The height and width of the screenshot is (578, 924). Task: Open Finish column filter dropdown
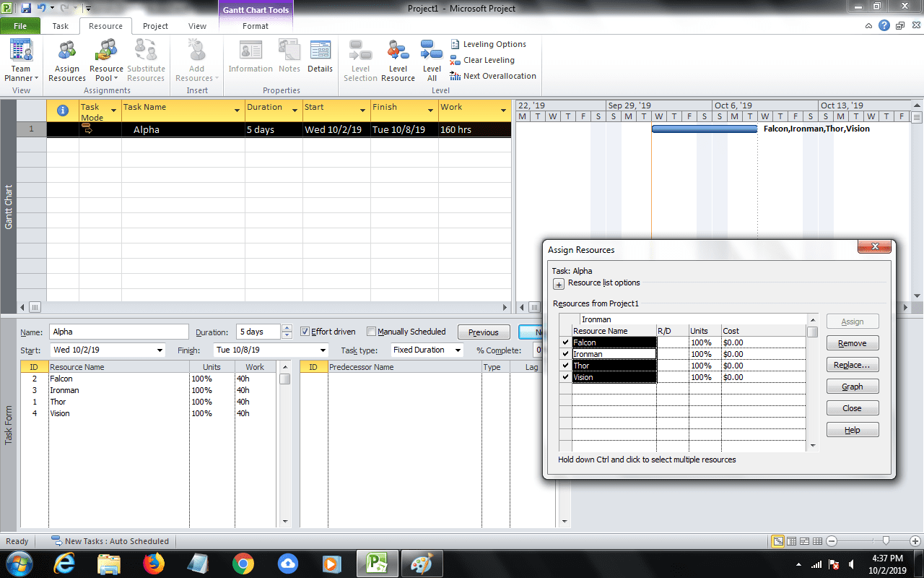[430, 111]
